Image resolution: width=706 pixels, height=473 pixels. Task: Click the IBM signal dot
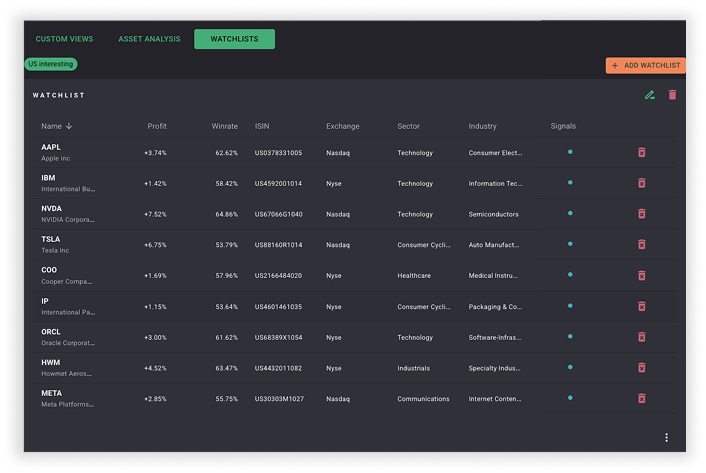point(570,182)
